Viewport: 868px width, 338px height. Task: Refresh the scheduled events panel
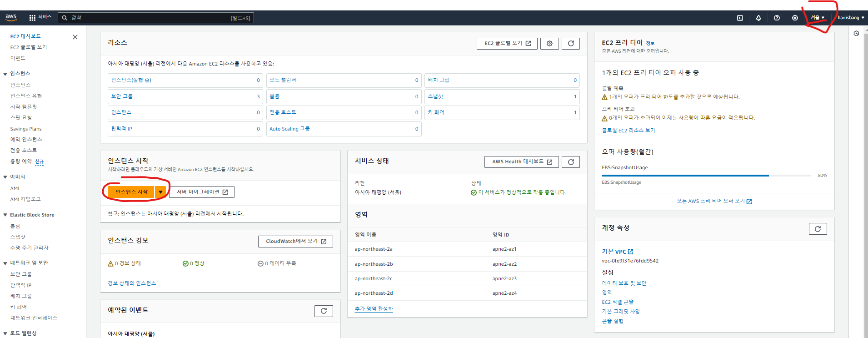324,311
